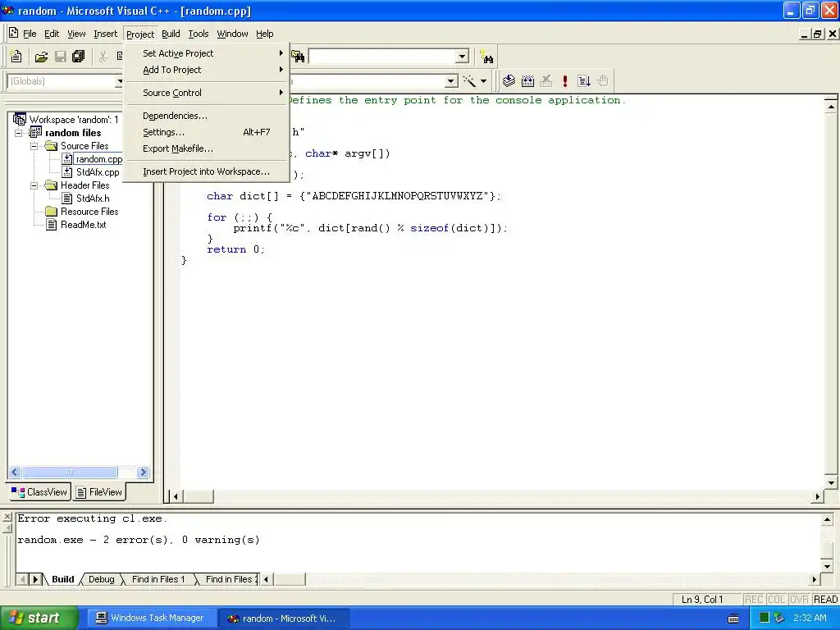Click the Header Files folder icon
The image size is (840, 630).
(x=52, y=185)
